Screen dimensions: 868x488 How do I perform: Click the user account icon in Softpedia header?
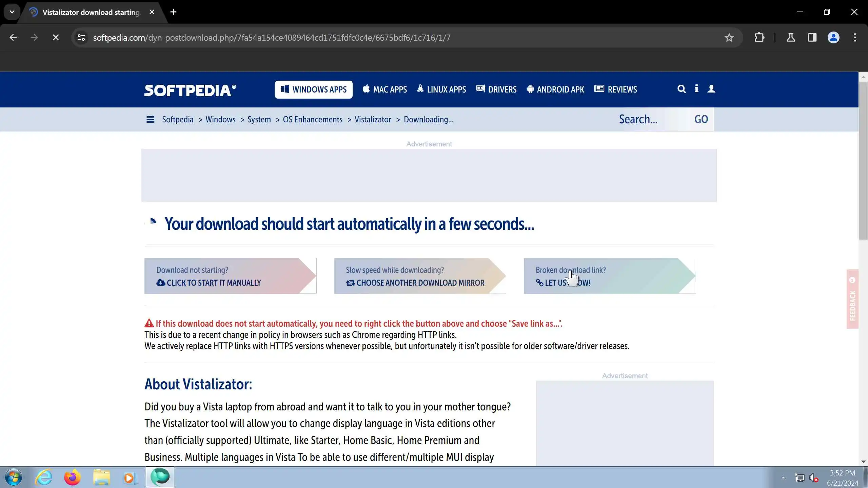coord(711,89)
